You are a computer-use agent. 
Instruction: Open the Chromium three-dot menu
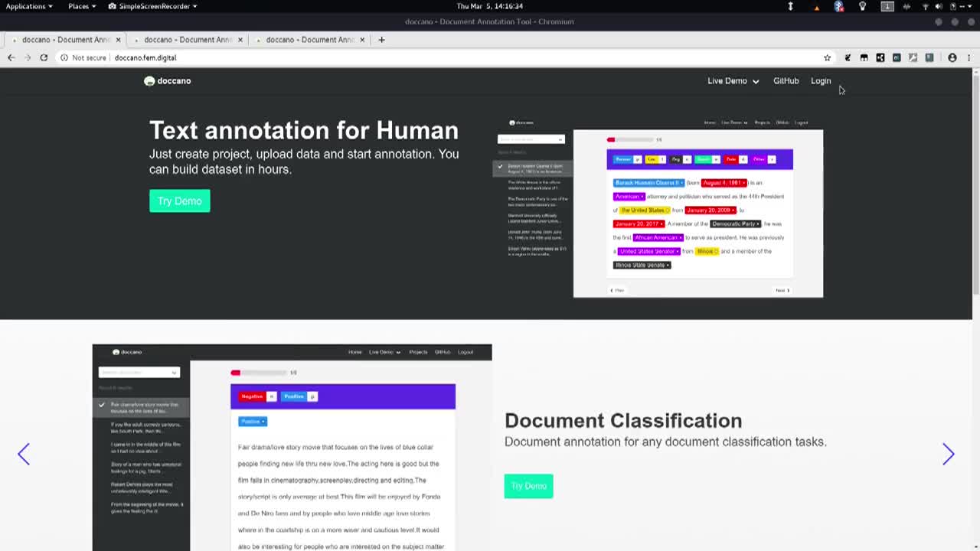tap(969, 57)
